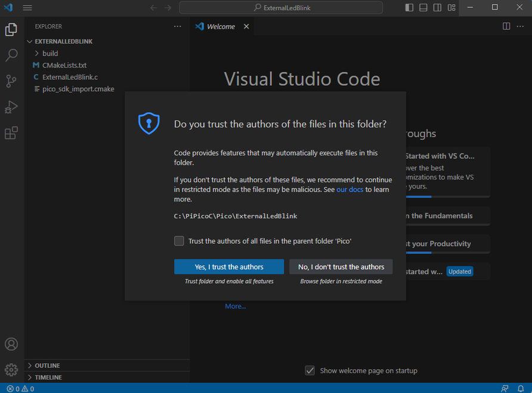The height and width of the screenshot is (393, 532).
Task: Open Explorer Views and More Actions ellipsis
Action: [178, 26]
